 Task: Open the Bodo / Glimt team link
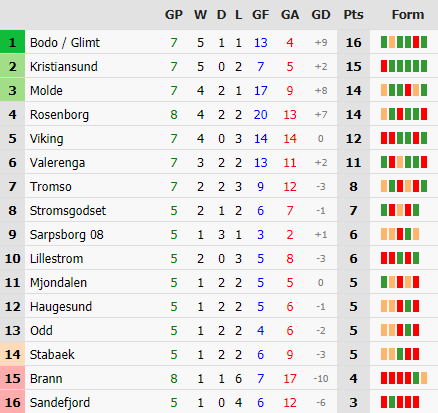(x=65, y=43)
